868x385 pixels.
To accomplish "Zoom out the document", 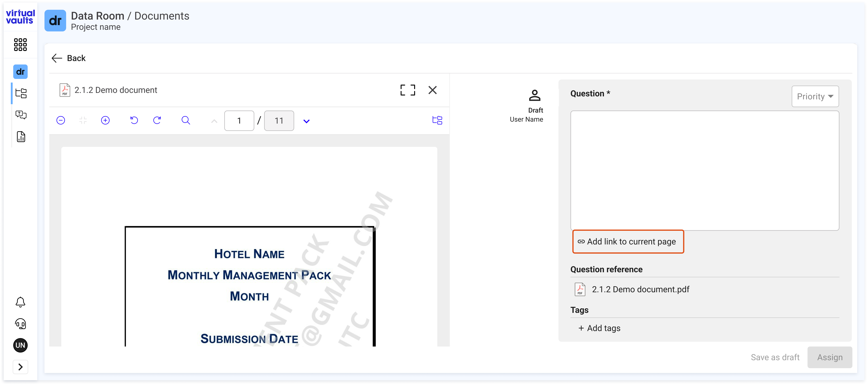I will pyautogui.click(x=61, y=120).
